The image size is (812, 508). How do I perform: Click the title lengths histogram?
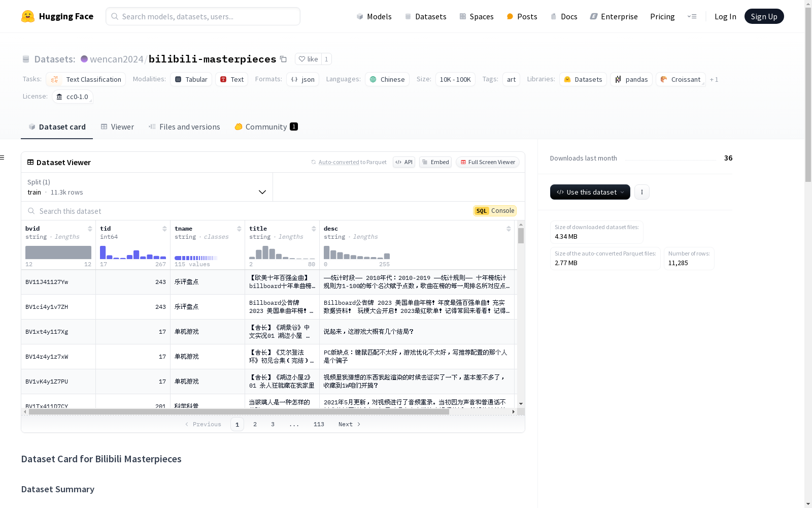(282, 252)
